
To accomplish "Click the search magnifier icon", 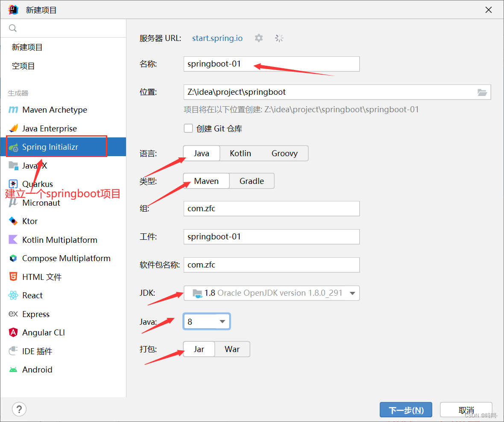I will pyautogui.click(x=13, y=28).
